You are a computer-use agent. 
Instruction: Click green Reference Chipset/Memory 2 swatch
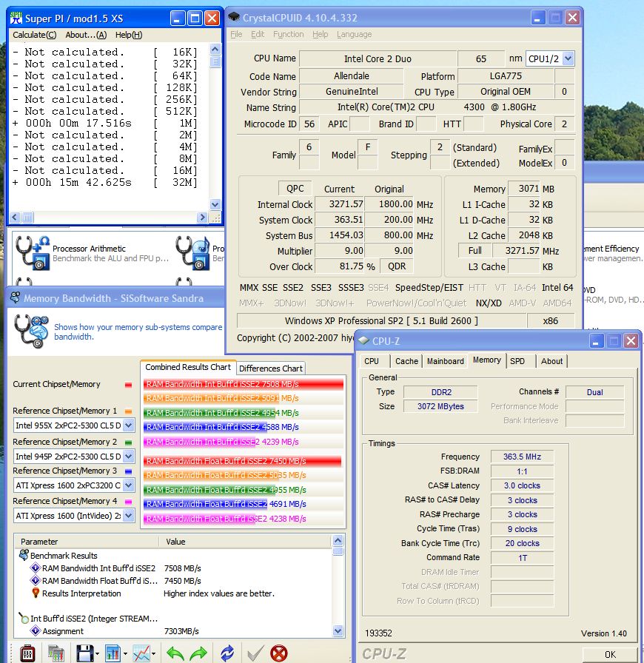pyautogui.click(x=128, y=442)
